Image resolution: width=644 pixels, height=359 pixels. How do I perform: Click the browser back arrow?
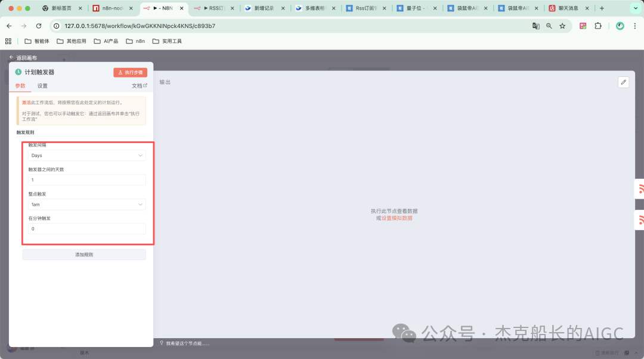click(x=9, y=26)
